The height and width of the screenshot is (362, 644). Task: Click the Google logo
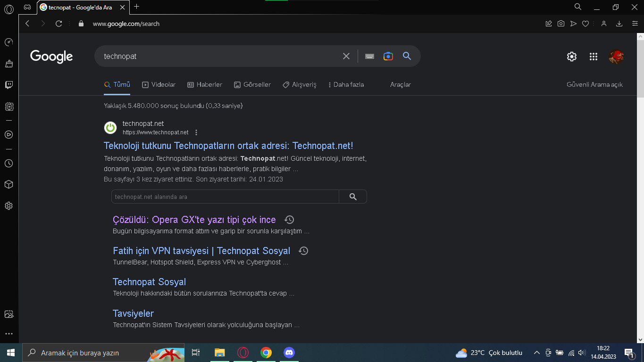pyautogui.click(x=51, y=57)
